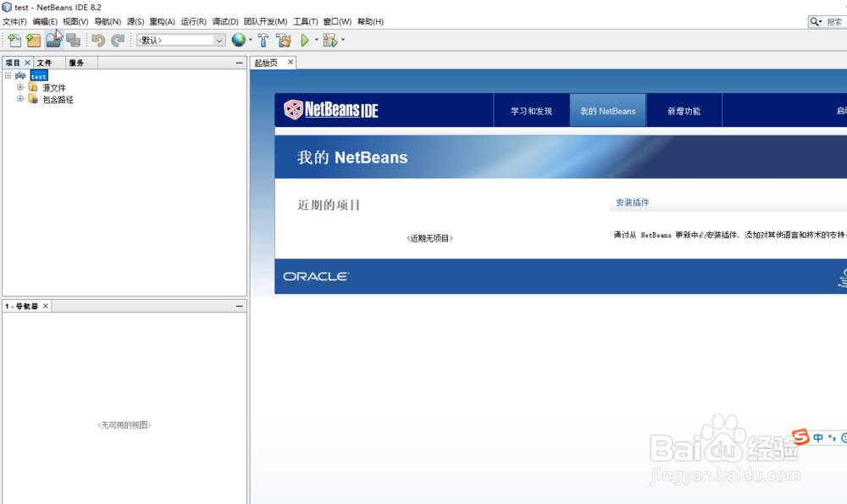Open the 团队开发(M) menu
The height and width of the screenshot is (504, 847).
pos(265,22)
